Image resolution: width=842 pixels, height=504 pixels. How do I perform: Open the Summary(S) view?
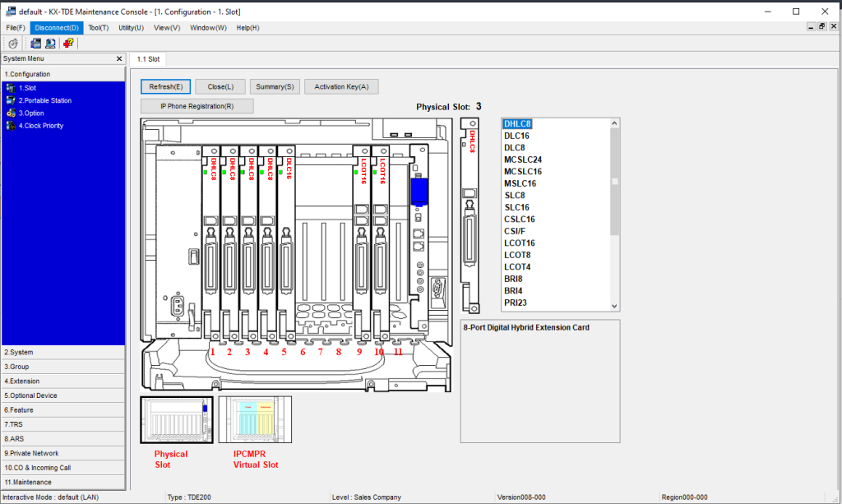pyautogui.click(x=275, y=86)
